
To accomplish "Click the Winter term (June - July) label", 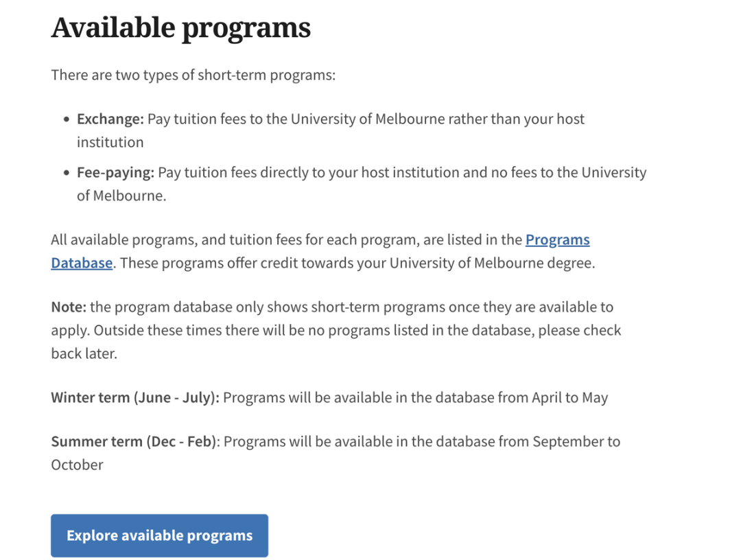I will 135,397.
